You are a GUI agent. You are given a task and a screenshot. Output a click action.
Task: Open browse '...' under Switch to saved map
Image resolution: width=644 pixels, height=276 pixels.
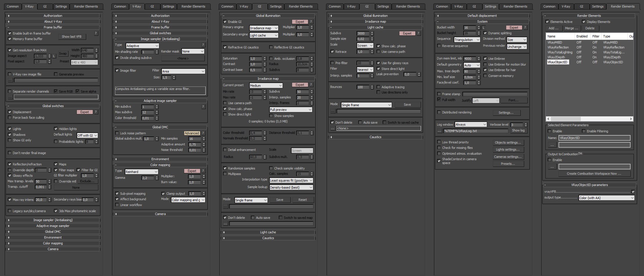coord(225,223)
